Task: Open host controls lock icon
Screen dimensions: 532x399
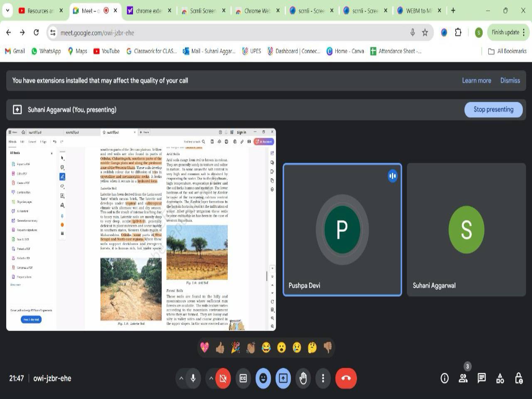Action: (x=519, y=378)
